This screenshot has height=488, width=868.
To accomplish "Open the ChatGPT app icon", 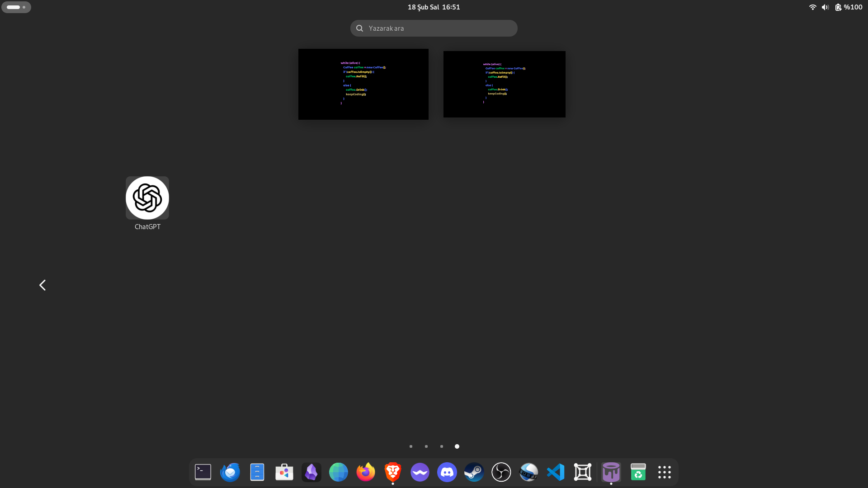I will (147, 198).
